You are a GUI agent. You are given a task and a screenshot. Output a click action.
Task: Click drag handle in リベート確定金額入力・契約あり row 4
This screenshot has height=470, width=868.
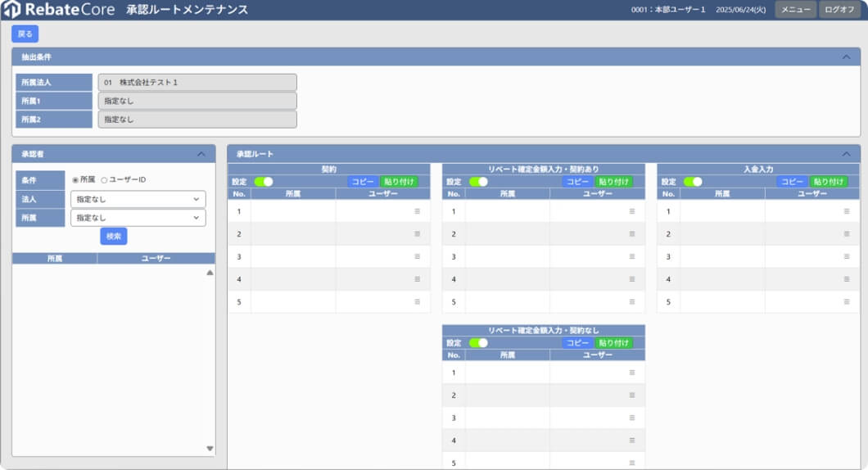[x=631, y=279]
